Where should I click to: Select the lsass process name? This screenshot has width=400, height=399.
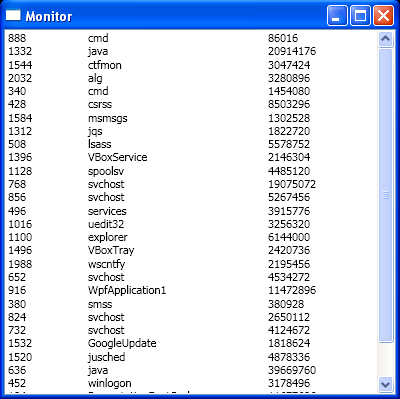(x=100, y=144)
